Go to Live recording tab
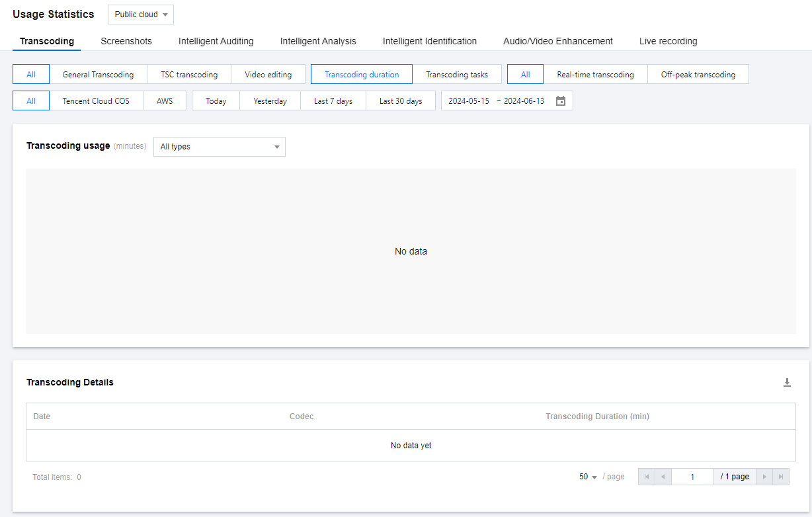This screenshot has height=517, width=812. click(x=668, y=41)
